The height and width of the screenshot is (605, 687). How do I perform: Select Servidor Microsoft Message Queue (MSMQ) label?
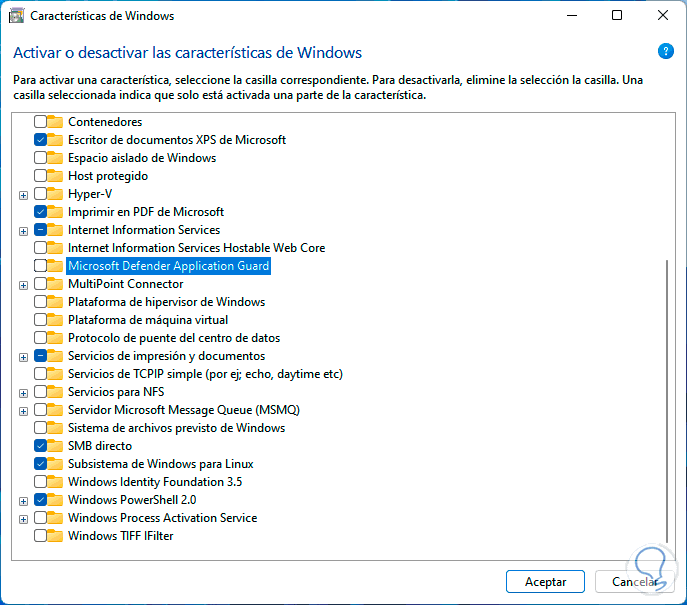tap(184, 410)
